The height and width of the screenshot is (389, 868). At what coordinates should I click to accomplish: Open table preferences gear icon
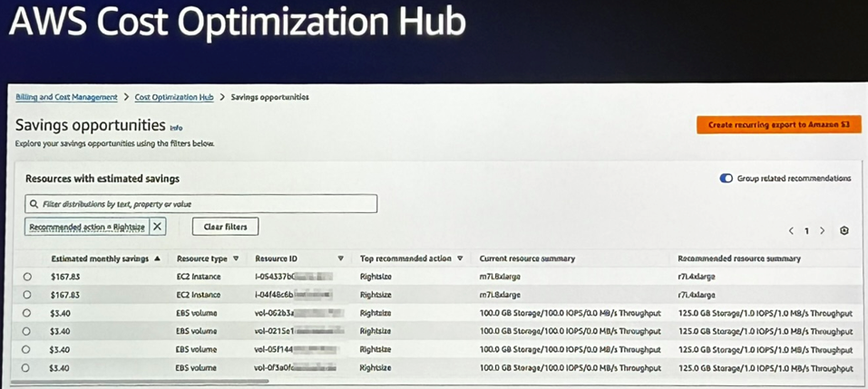pos(844,231)
